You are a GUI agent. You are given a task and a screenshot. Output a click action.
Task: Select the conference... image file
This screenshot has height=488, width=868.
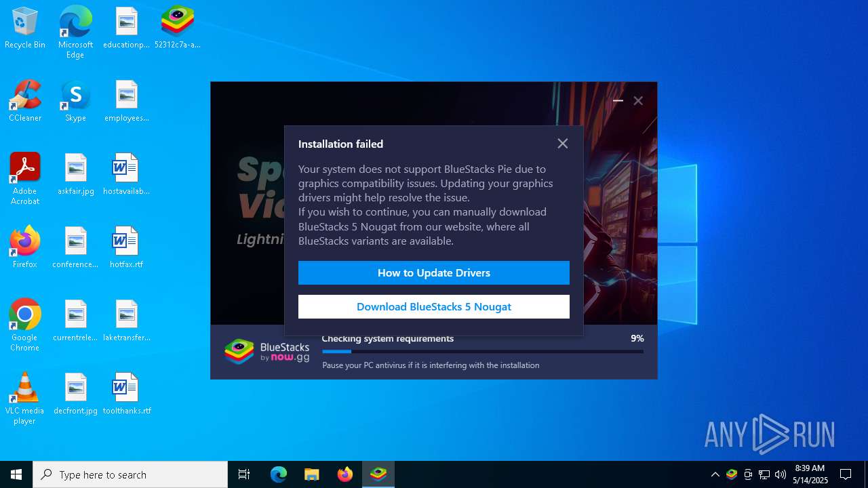(75, 247)
